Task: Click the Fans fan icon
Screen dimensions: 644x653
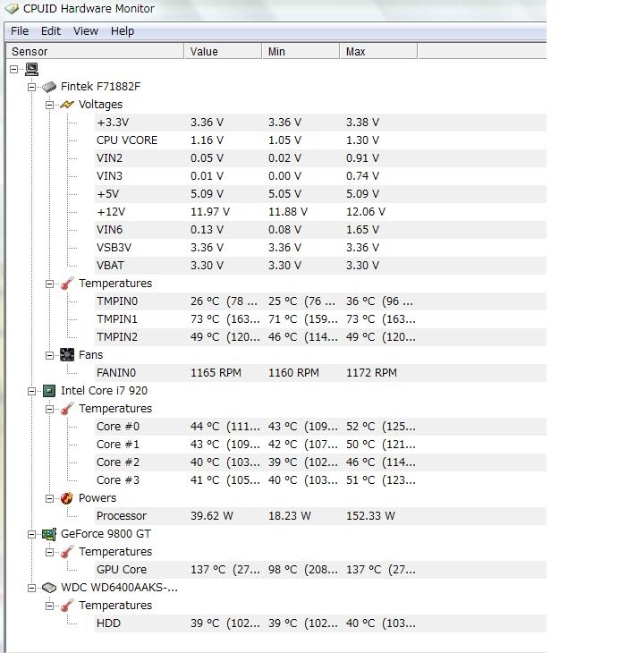Action: click(67, 355)
